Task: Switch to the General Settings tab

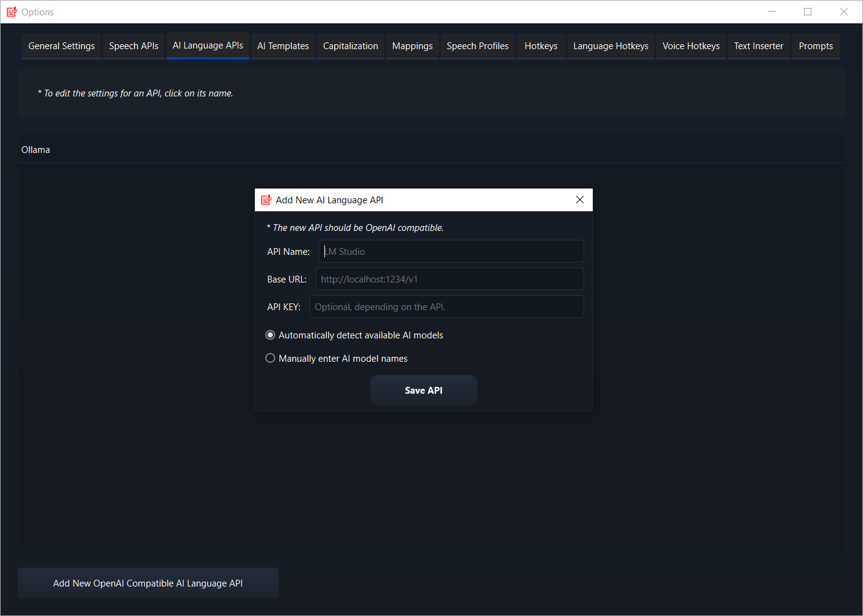Action: [61, 45]
